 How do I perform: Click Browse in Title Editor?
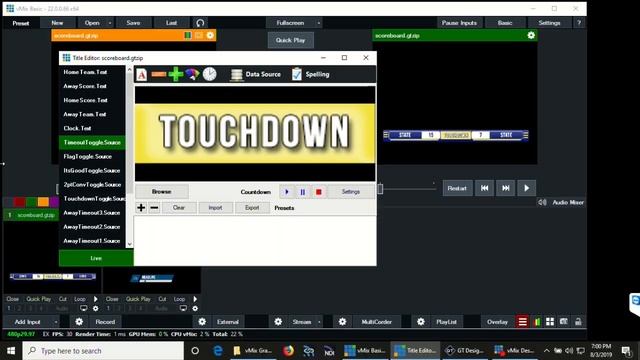point(162,192)
